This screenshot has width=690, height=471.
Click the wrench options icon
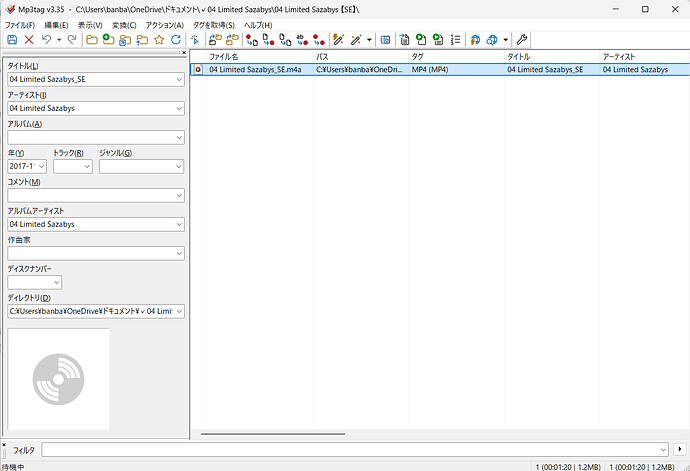[522, 40]
